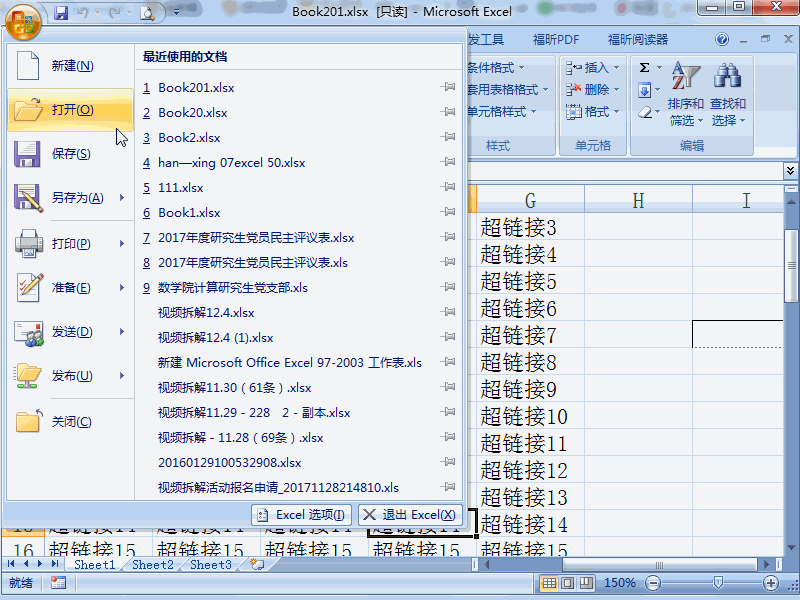Image resolution: width=800 pixels, height=600 pixels.
Task: Expand the Save As (另存为) submenu arrow
Action: click(122, 197)
